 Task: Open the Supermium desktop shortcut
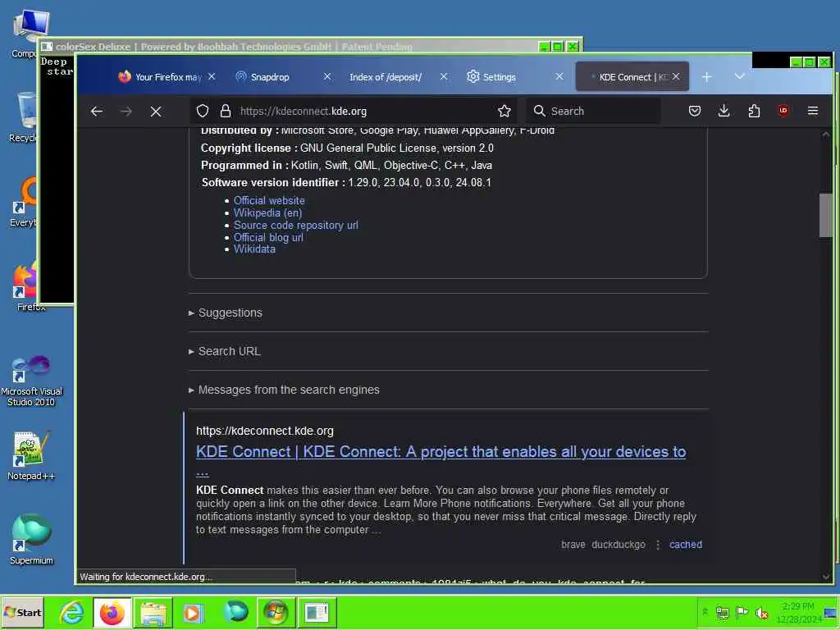point(31,540)
